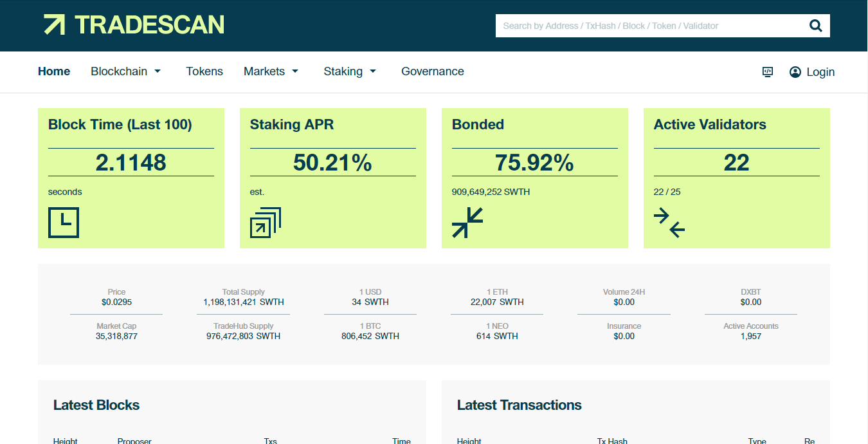868x444 pixels.
Task: Click the Block Time value 2.1148
Action: tap(131, 162)
